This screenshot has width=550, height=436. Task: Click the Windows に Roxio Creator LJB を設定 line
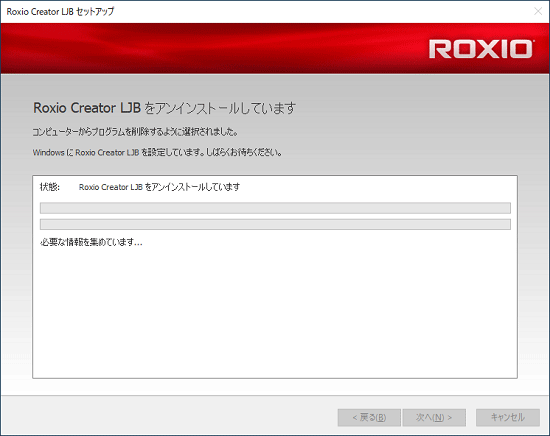[x=157, y=153]
